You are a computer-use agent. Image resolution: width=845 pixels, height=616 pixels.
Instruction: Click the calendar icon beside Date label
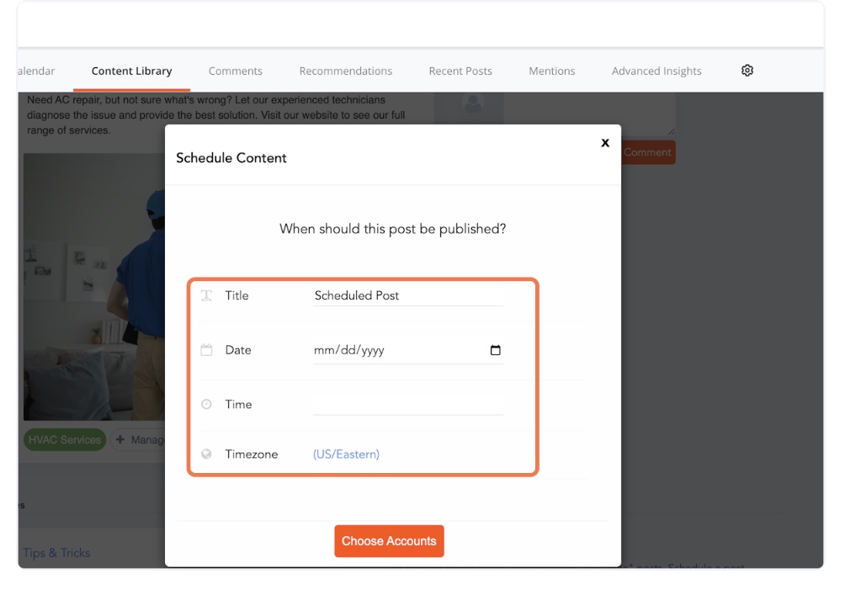(206, 350)
